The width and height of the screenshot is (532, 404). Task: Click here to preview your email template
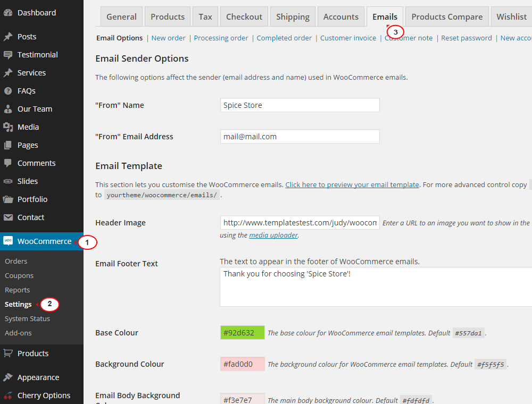coord(353,184)
